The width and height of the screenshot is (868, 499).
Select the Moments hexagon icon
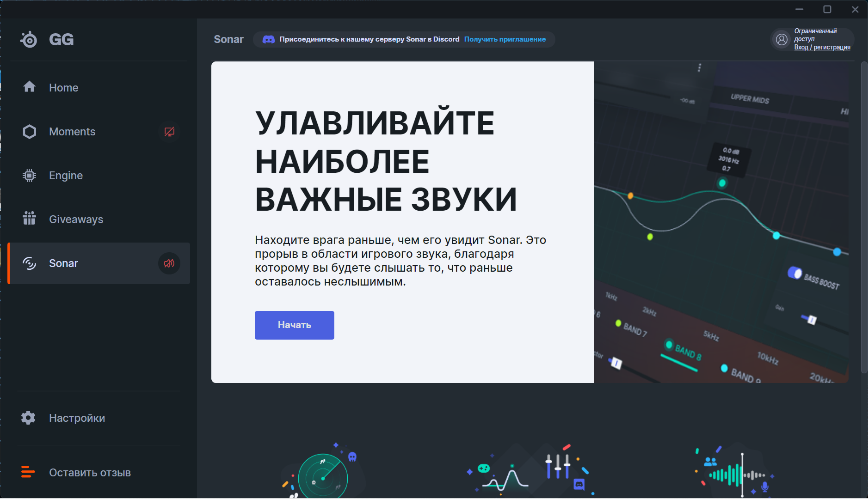30,132
